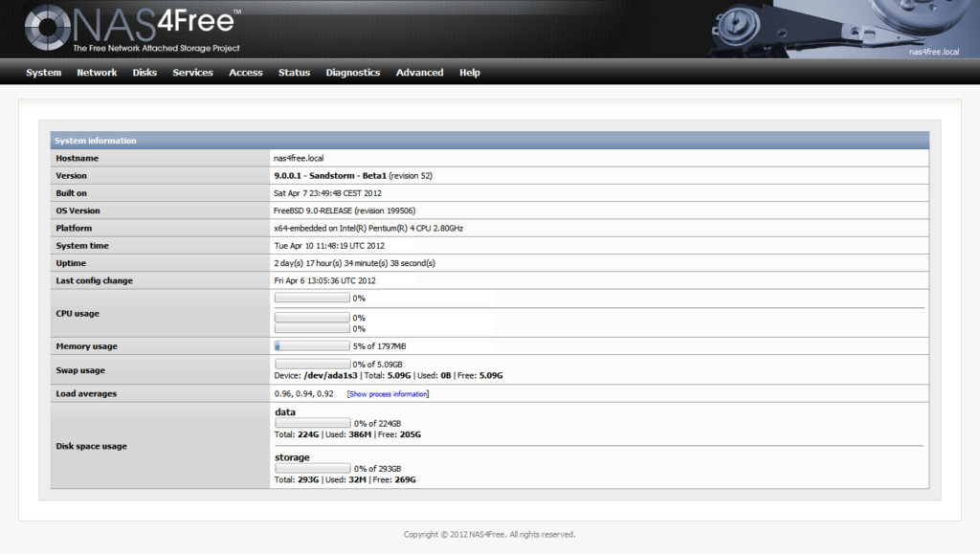This screenshot has height=554, width=980.
Task: Select load averages 0.96, 0.94, 0.92
Action: pos(303,393)
